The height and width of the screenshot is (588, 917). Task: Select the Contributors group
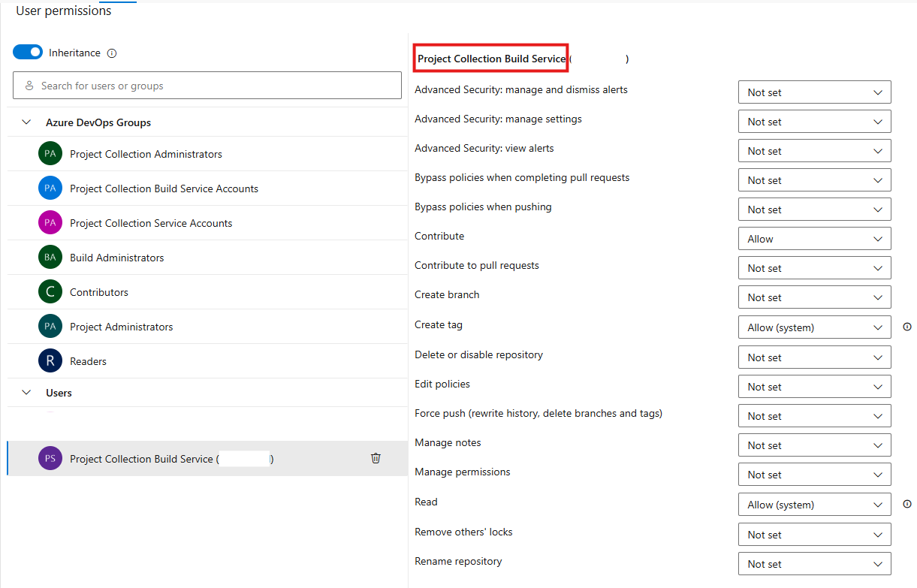[207, 292]
